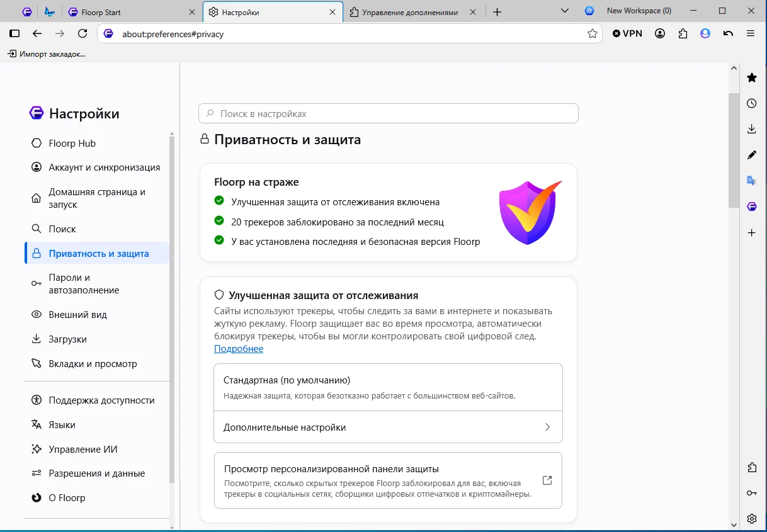The height and width of the screenshot is (532, 767).
Task: Follow the Подробнее link
Action: pos(239,349)
